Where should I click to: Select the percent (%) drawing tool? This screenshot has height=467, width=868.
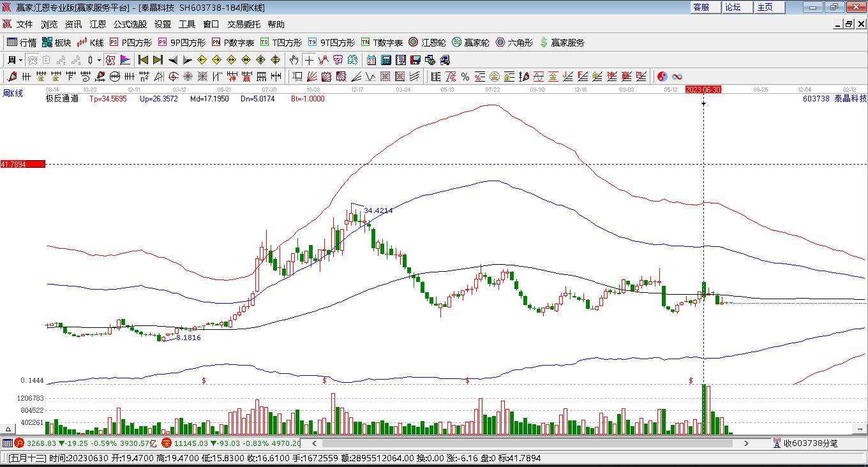click(x=465, y=77)
